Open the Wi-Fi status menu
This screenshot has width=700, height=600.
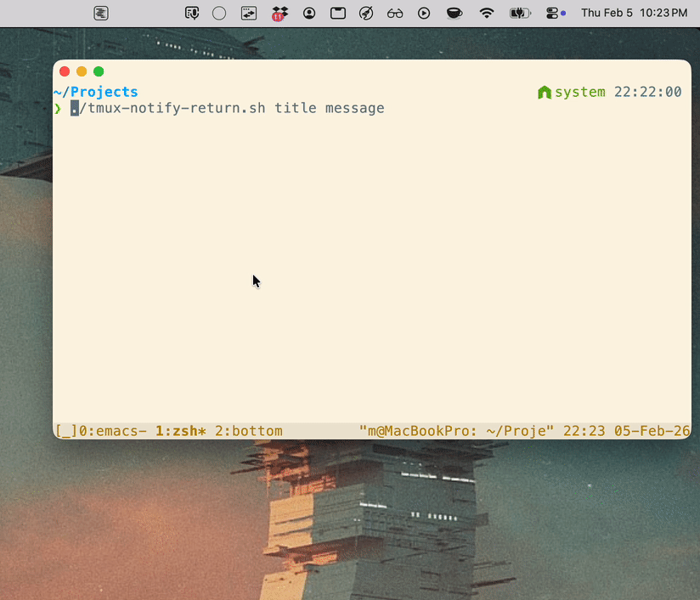point(487,13)
